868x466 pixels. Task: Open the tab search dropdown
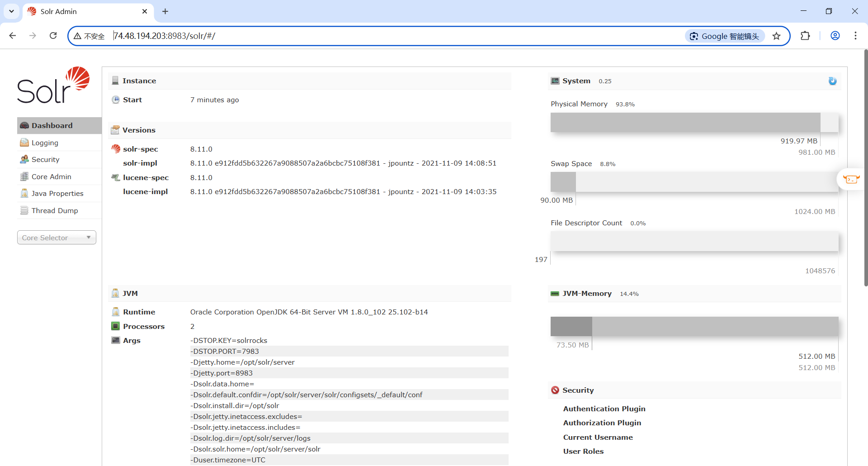(x=11, y=11)
